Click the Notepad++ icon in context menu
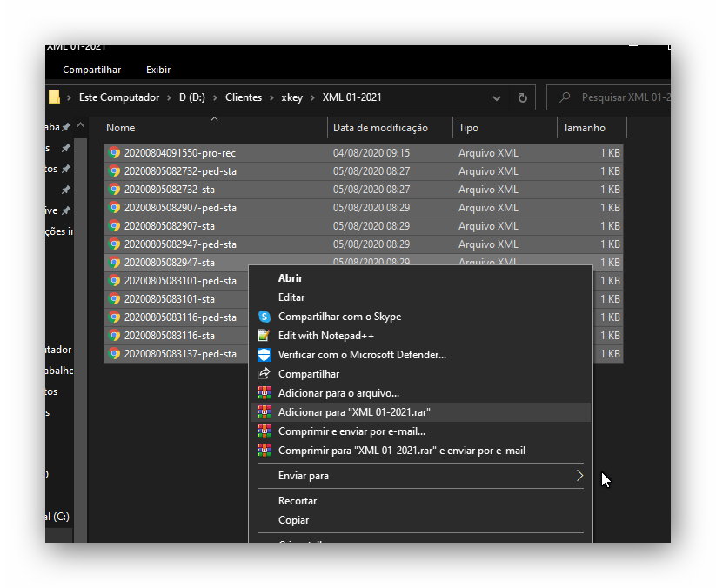The image size is (716, 588). [264, 336]
